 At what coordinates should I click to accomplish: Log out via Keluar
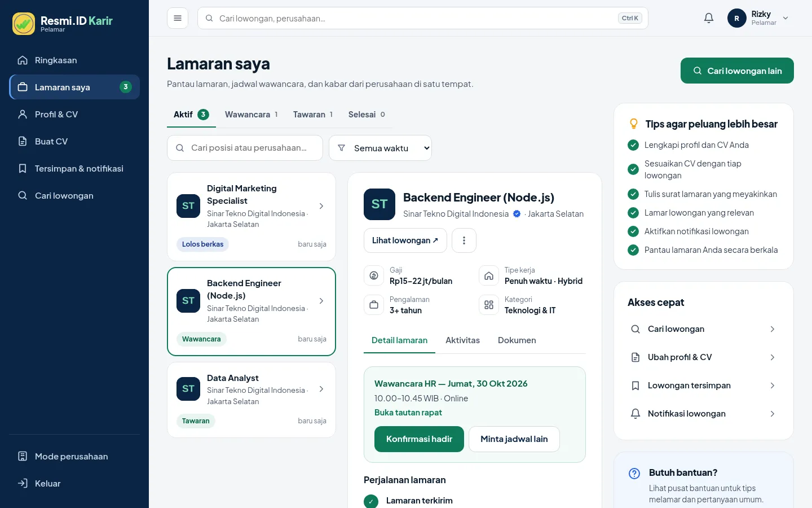click(74, 483)
